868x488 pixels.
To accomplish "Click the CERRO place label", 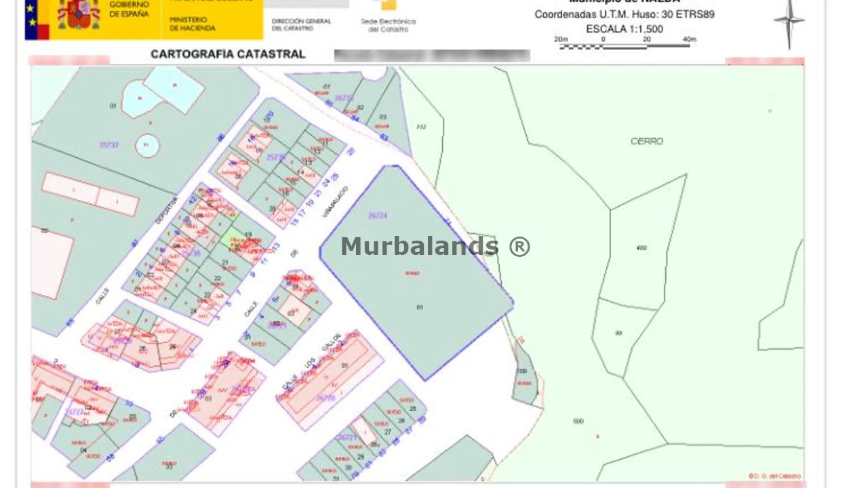I will (x=646, y=141).
